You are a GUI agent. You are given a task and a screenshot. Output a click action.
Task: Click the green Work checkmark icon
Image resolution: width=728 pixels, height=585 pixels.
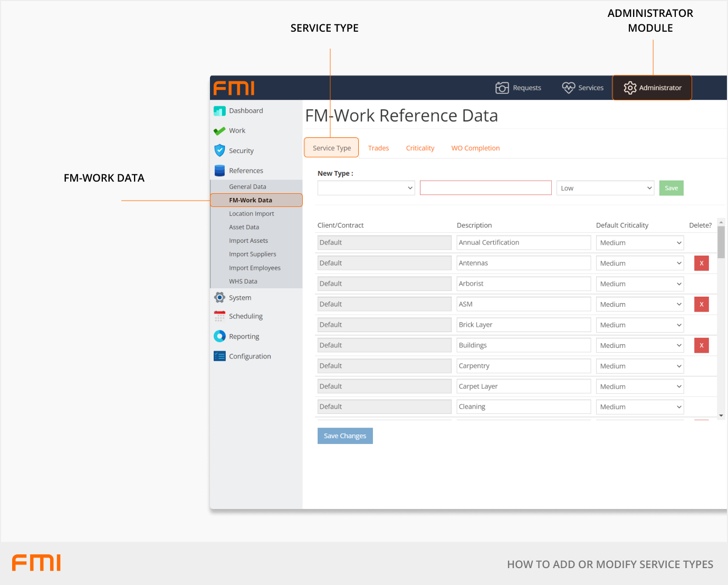[x=219, y=131]
